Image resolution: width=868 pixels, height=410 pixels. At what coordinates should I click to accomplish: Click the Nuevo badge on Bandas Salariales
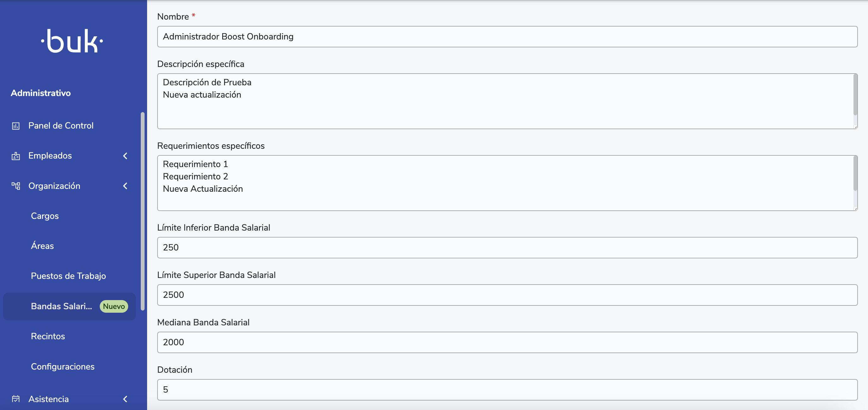tap(114, 306)
